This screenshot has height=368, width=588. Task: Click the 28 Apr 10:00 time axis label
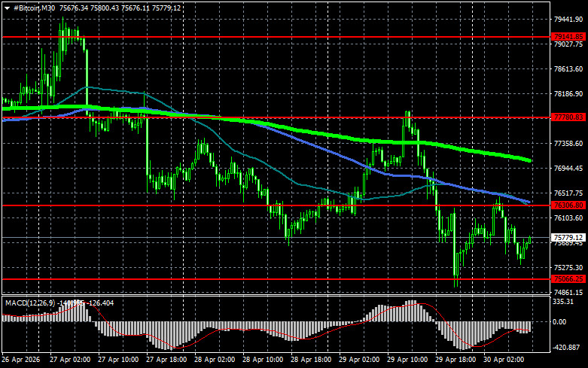pyautogui.click(x=263, y=360)
